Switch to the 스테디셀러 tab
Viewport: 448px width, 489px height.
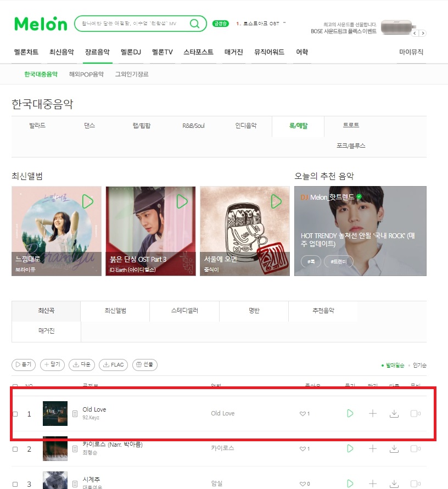point(184,311)
